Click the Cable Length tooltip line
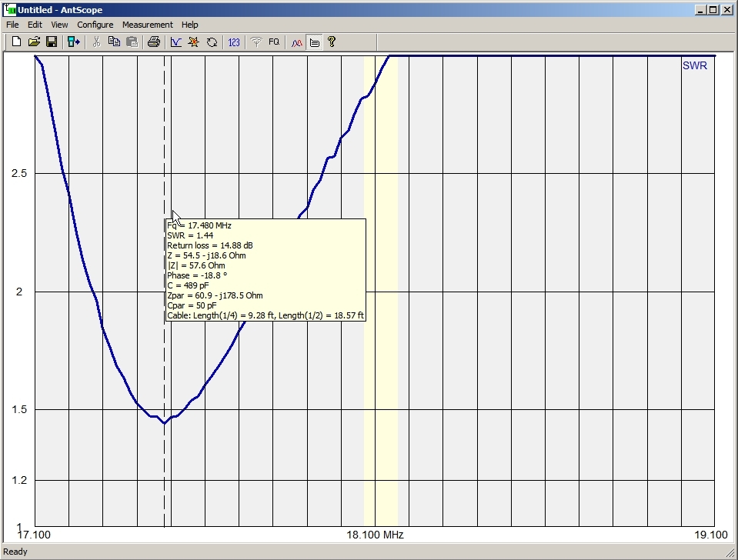 (x=265, y=315)
